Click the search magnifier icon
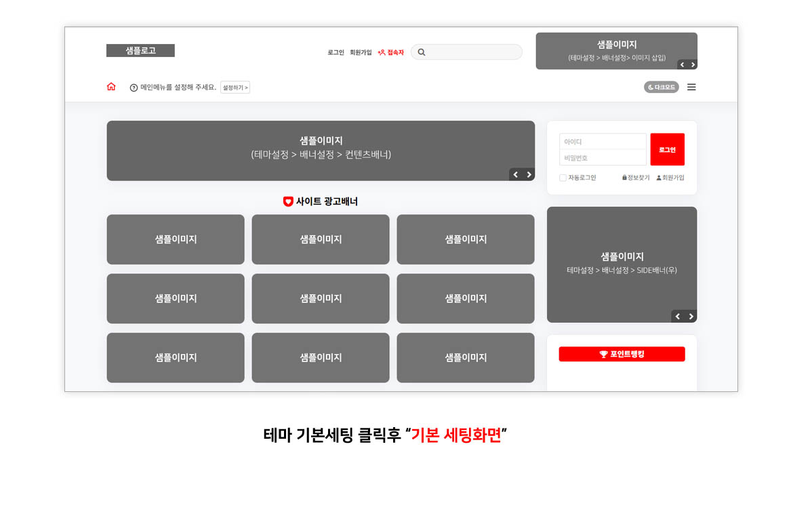This screenshot has width=812, height=514. (x=422, y=52)
